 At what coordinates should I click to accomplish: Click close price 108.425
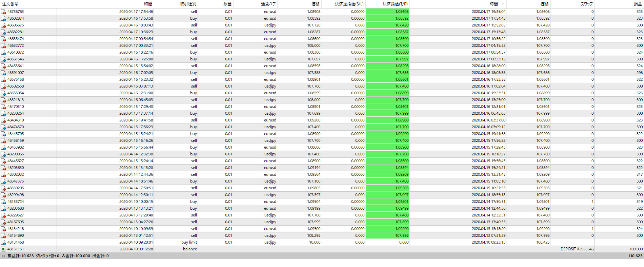coord(543,242)
